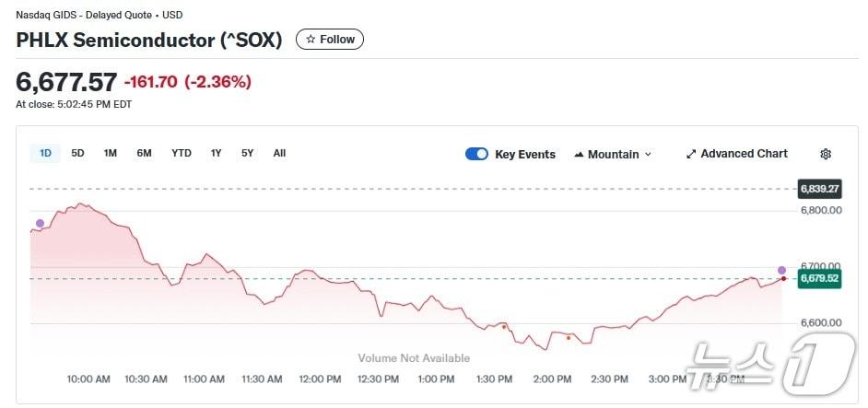Screen dimensions: 868x408
Task: Toggle the Key Events switch
Action: (x=476, y=154)
